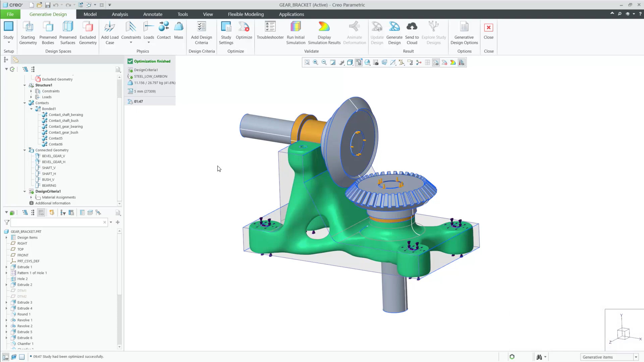Image resolution: width=644 pixels, height=362 pixels.
Task: Open the Analysis tab
Action: 120,14
